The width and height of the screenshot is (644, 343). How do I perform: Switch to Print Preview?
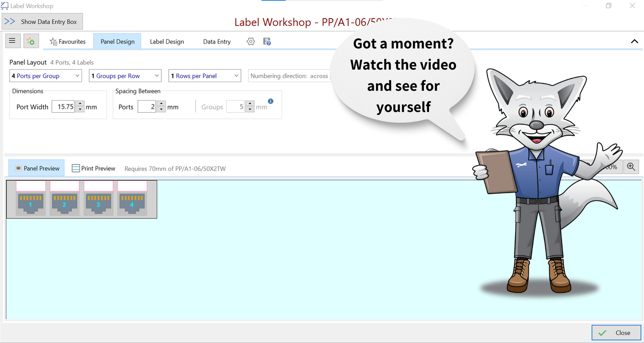(94, 168)
